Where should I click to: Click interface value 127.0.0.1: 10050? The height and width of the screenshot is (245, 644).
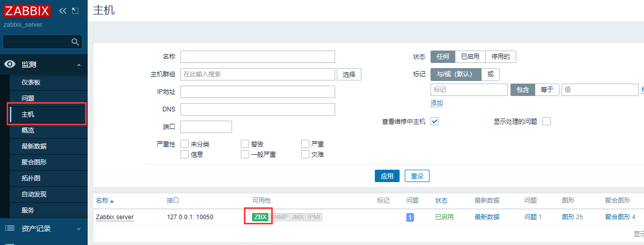pos(190,217)
